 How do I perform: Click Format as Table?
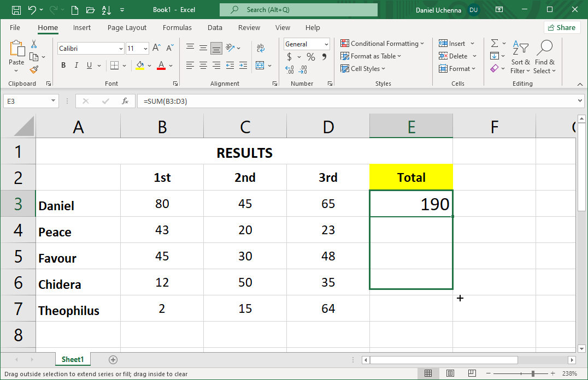pyautogui.click(x=371, y=56)
